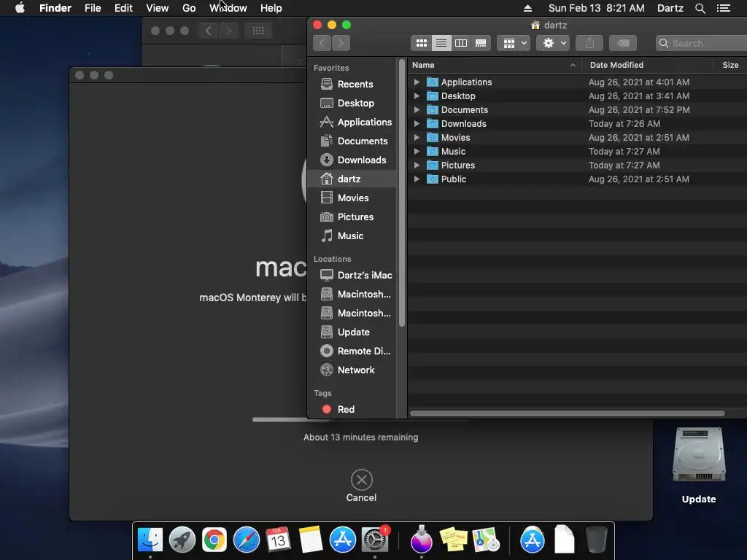Launch Google Chrome from the Dock
Image resolution: width=747 pixels, height=560 pixels.
(x=214, y=540)
